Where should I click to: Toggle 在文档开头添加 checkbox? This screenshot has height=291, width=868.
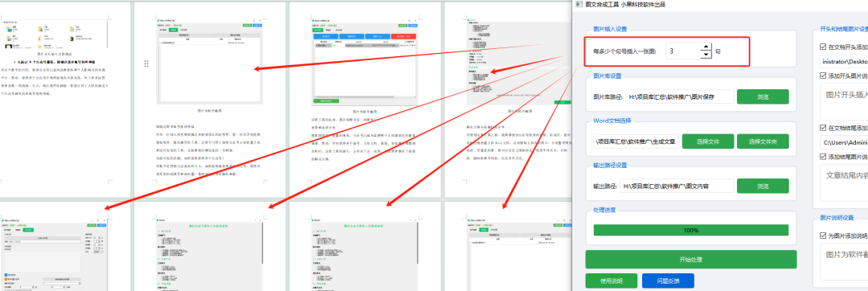[x=823, y=47]
